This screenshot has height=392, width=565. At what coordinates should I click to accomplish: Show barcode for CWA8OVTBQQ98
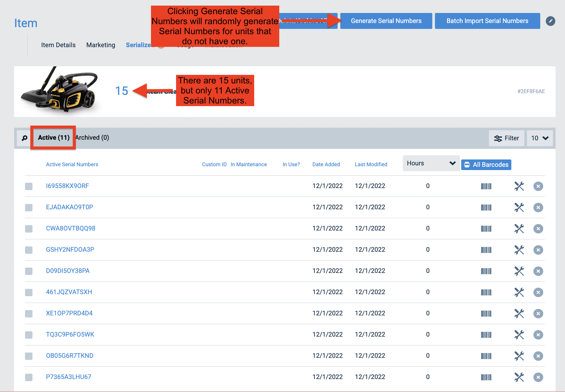(486, 228)
